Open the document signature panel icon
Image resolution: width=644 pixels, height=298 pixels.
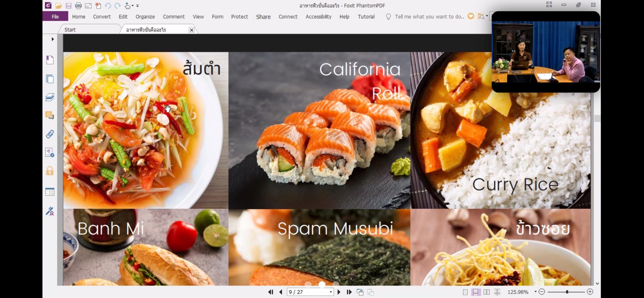coord(50,153)
